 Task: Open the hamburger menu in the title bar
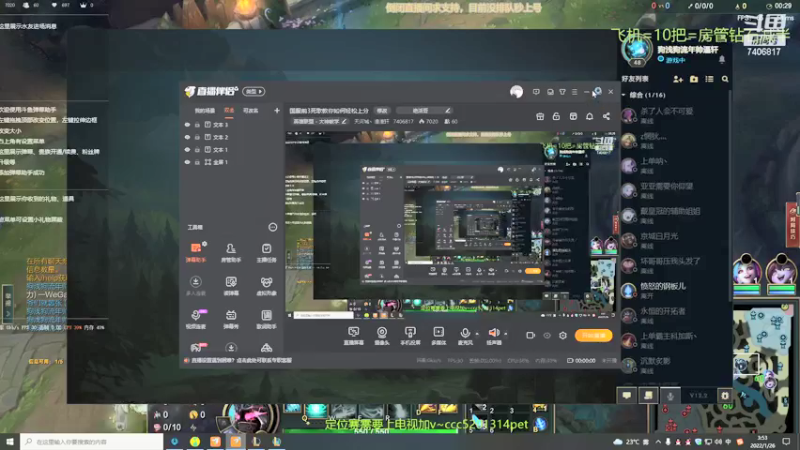coord(574,92)
